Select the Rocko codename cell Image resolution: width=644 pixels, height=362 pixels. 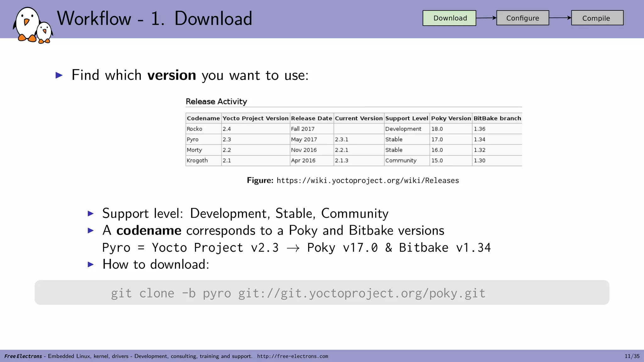(x=203, y=129)
